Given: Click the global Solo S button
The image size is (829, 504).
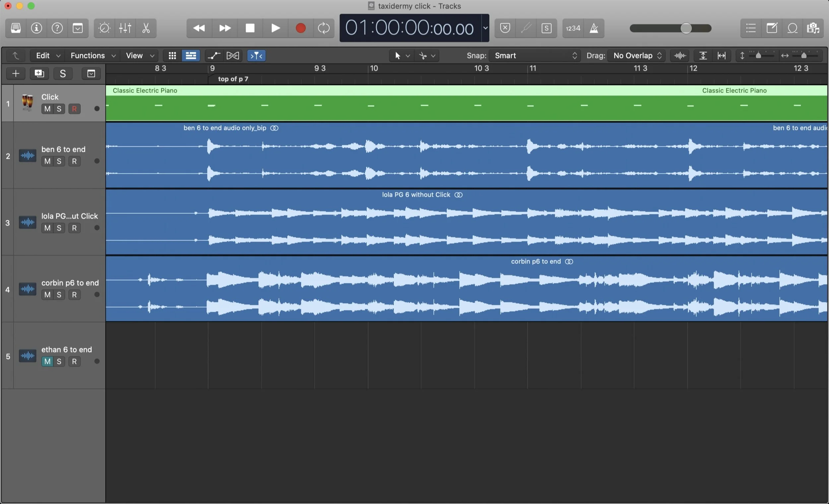Looking at the screenshot, I should pyautogui.click(x=63, y=73).
